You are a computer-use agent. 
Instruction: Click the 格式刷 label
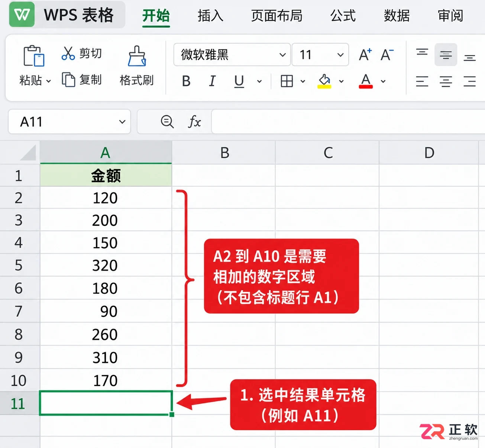pyautogui.click(x=136, y=80)
